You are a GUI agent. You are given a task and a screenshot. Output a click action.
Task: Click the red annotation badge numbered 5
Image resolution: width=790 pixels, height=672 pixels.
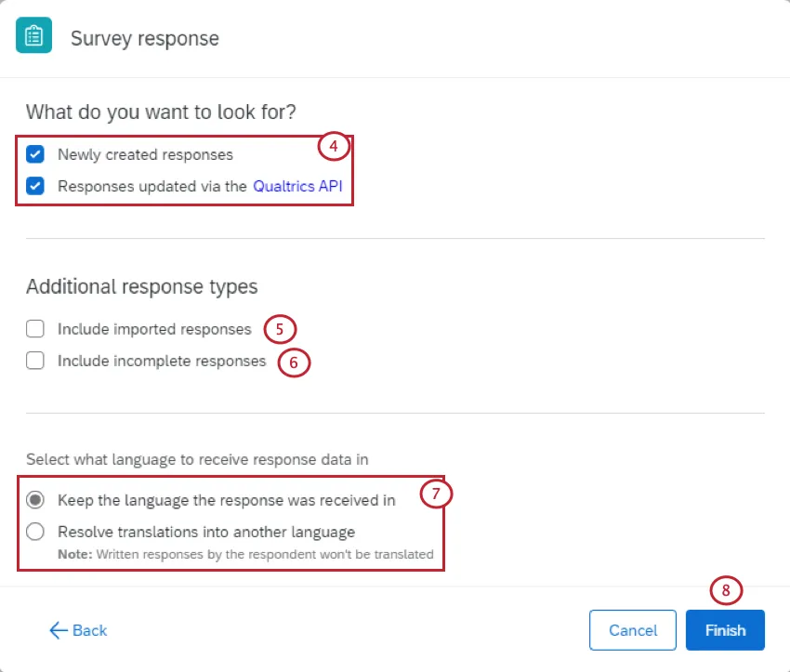(x=280, y=330)
